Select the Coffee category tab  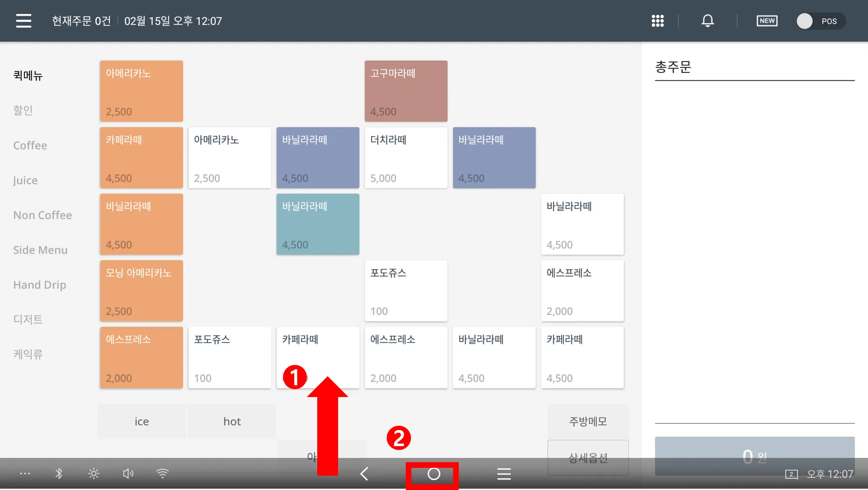tap(30, 146)
